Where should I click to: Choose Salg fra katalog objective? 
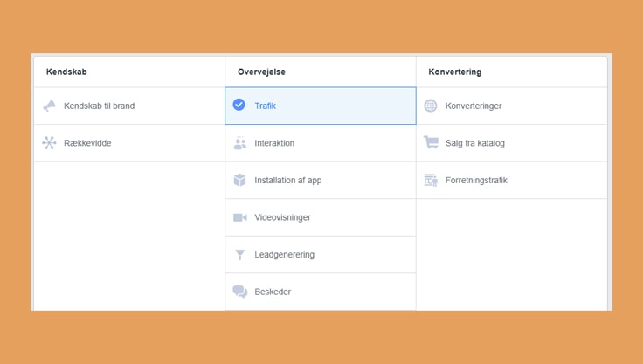pyautogui.click(x=475, y=143)
